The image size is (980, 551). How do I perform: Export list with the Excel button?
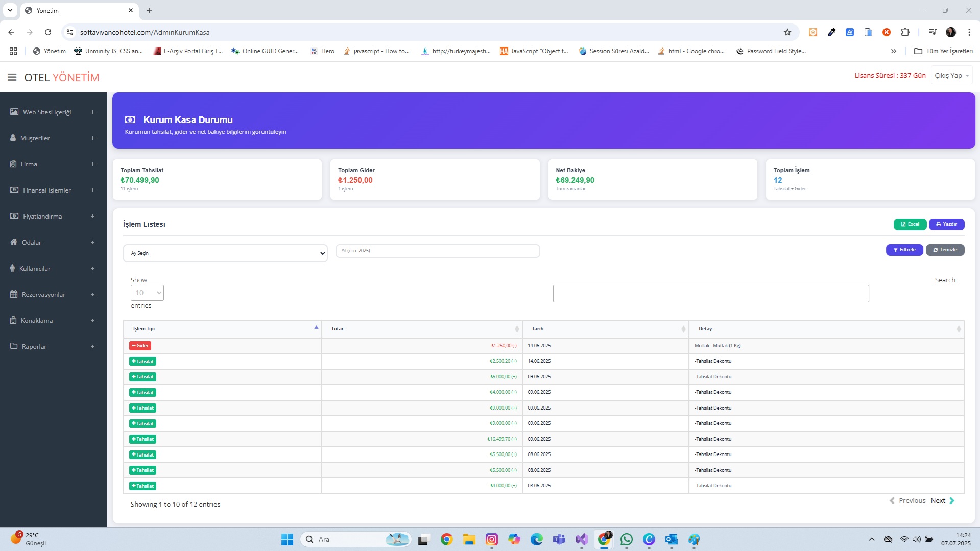tap(910, 224)
